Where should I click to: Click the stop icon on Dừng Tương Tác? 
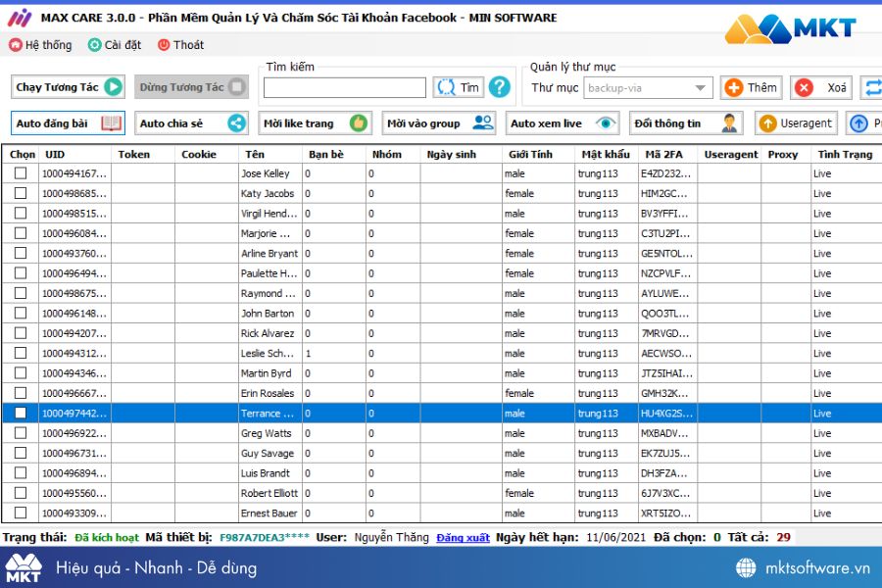click(237, 87)
